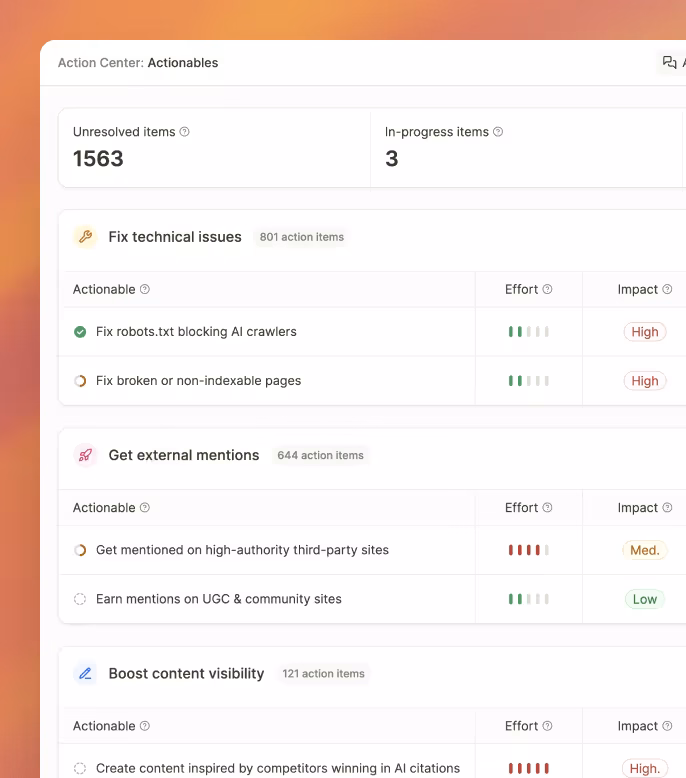Open Get mentioned on high-authority third-party sites
686x778 pixels.
click(x=242, y=550)
